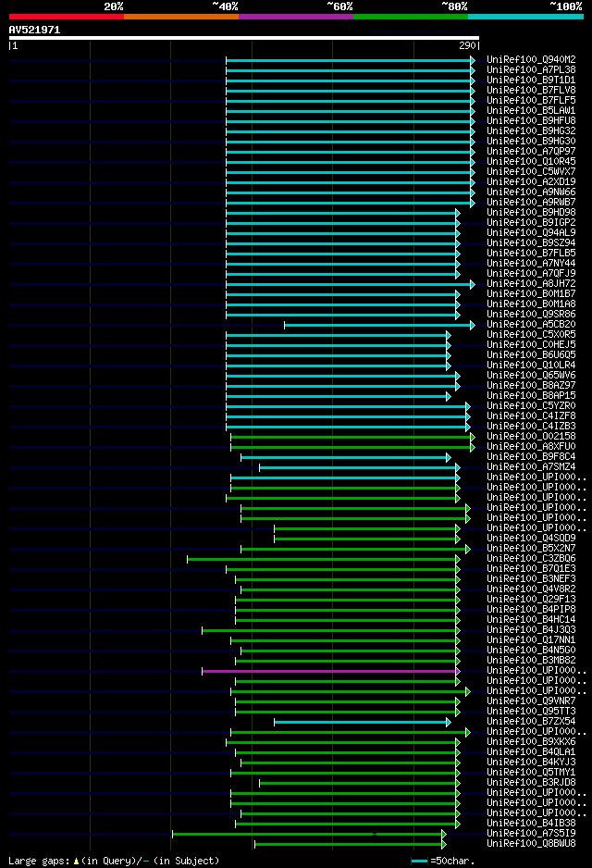Open hit UniRef100_B7FLV8

531,91
